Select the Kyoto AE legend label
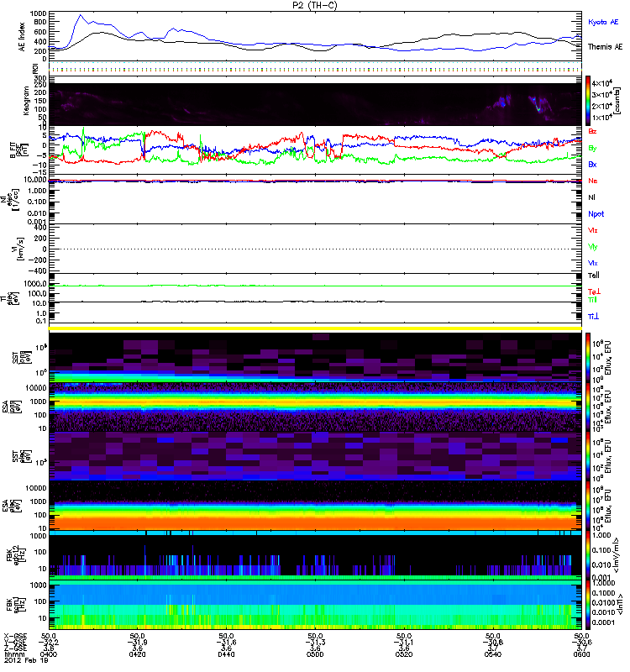Viewport: 630px width, 672px height. point(603,22)
